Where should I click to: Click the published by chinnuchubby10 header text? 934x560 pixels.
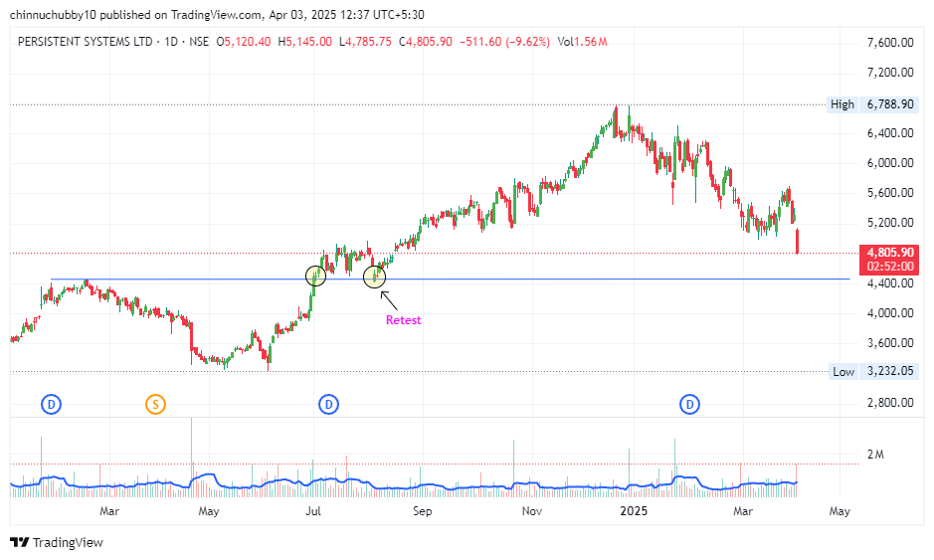point(217,14)
